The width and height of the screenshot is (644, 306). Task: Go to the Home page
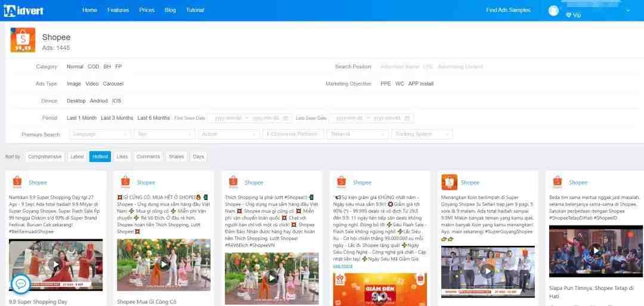(x=89, y=10)
